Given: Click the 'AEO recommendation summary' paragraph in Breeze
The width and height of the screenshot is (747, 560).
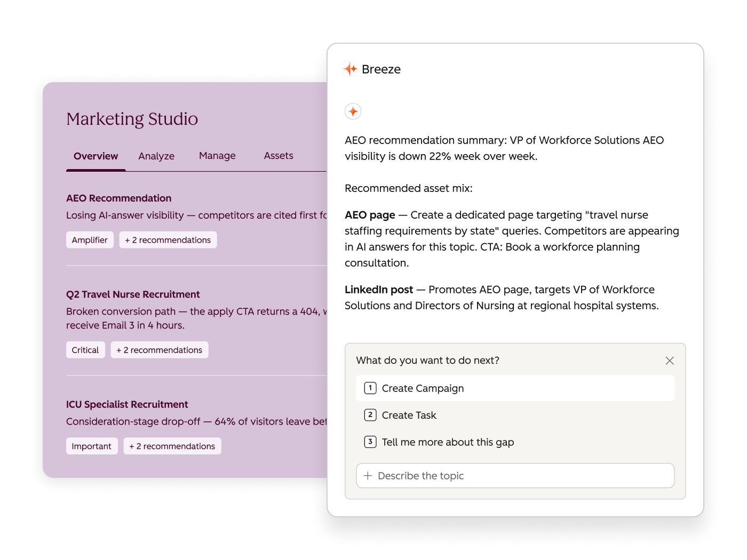Looking at the screenshot, I should [x=504, y=148].
